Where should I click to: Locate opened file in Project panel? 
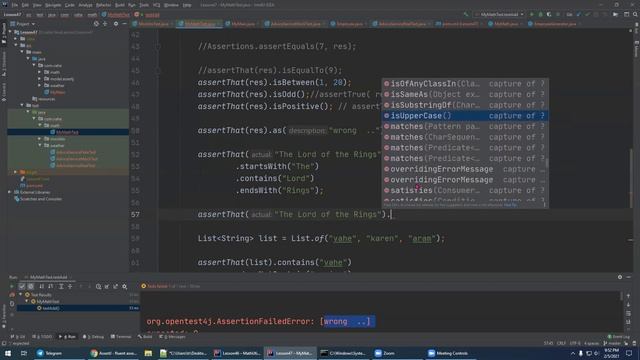96,24
